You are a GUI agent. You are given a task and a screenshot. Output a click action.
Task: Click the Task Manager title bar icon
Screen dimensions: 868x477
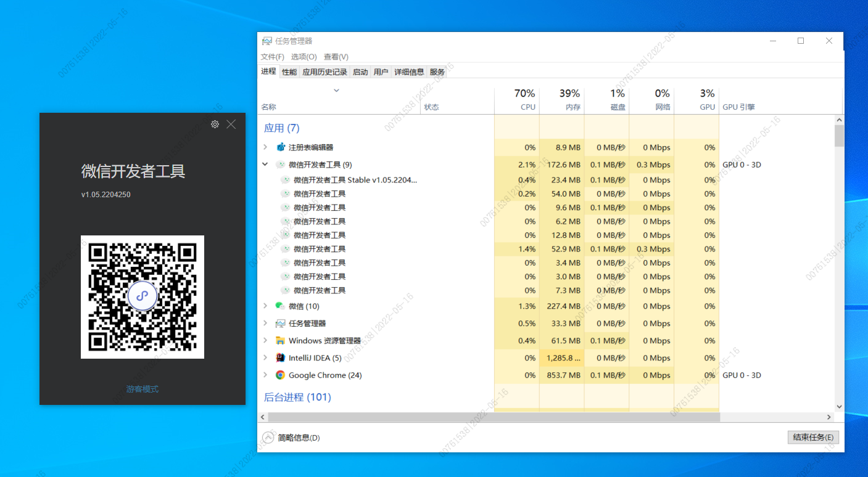coord(267,41)
